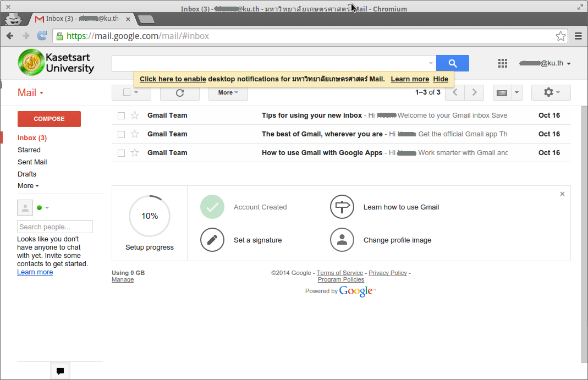Open the Program Policies link
Screen dimensions: 588x380
[341, 279]
